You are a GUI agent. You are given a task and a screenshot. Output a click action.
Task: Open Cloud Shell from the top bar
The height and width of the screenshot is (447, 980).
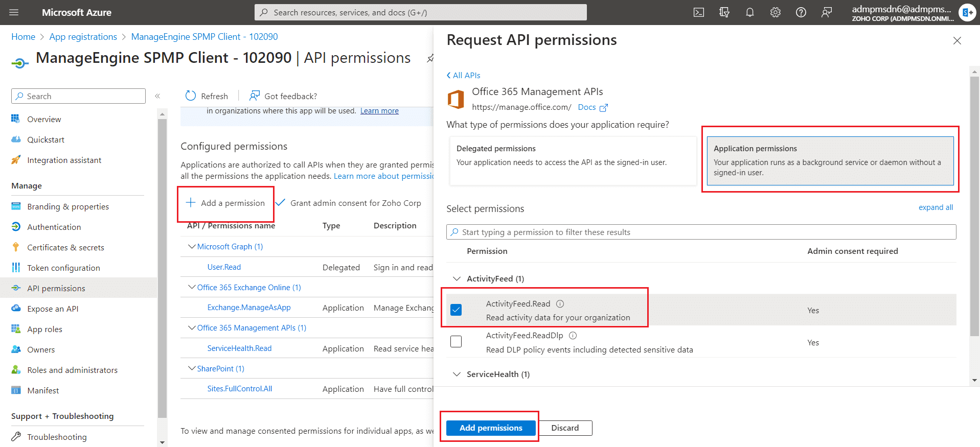coord(698,12)
